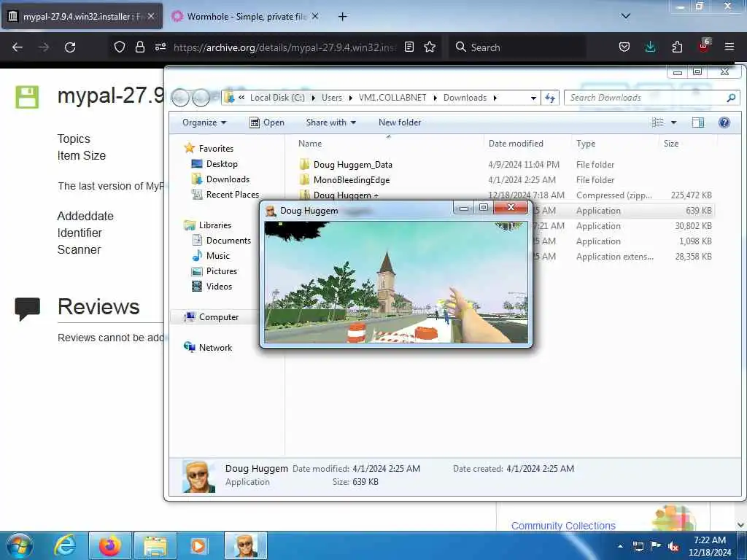Toggle reader view in Firefox
747x560 pixels.
click(409, 47)
